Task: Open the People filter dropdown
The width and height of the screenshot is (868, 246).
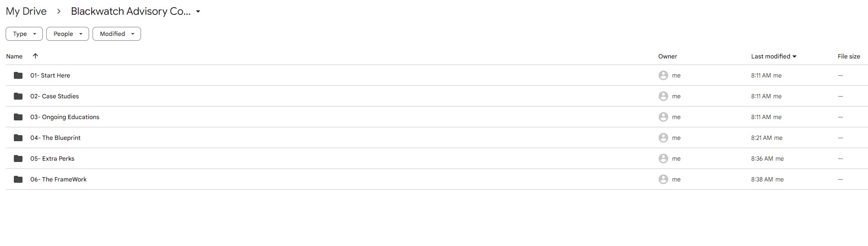Action: tap(67, 34)
